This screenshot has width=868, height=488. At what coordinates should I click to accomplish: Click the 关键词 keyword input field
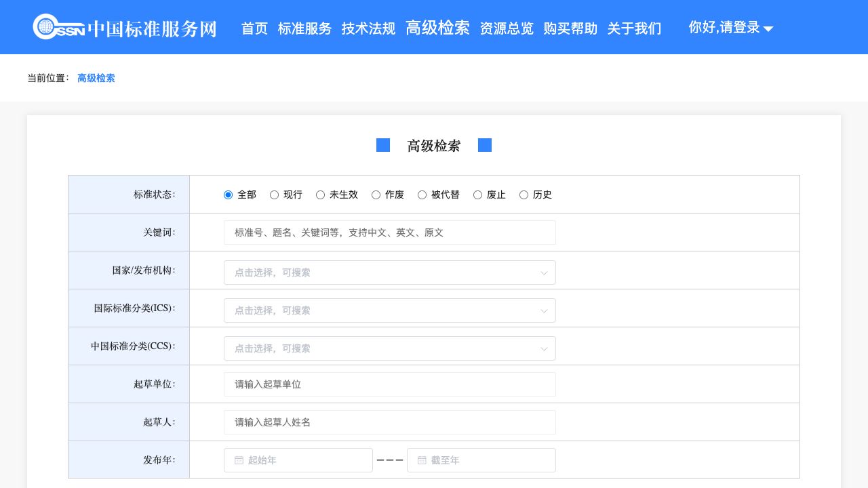pyautogui.click(x=389, y=232)
